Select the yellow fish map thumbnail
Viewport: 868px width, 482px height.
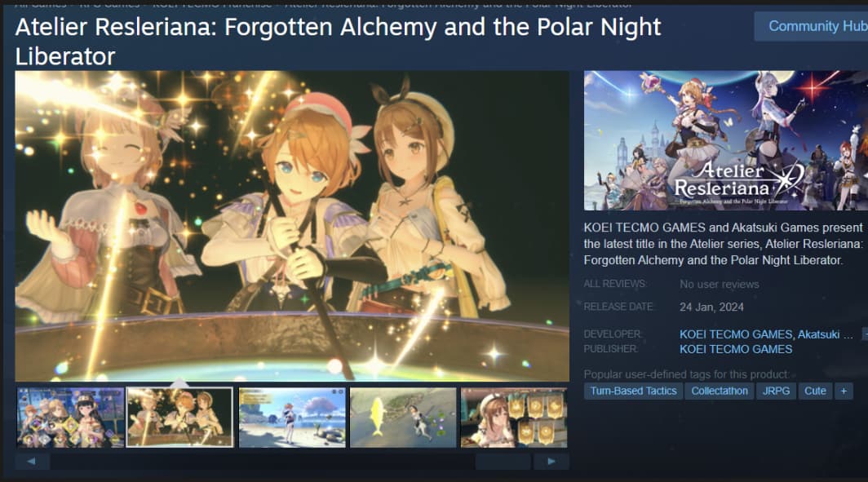tap(403, 418)
